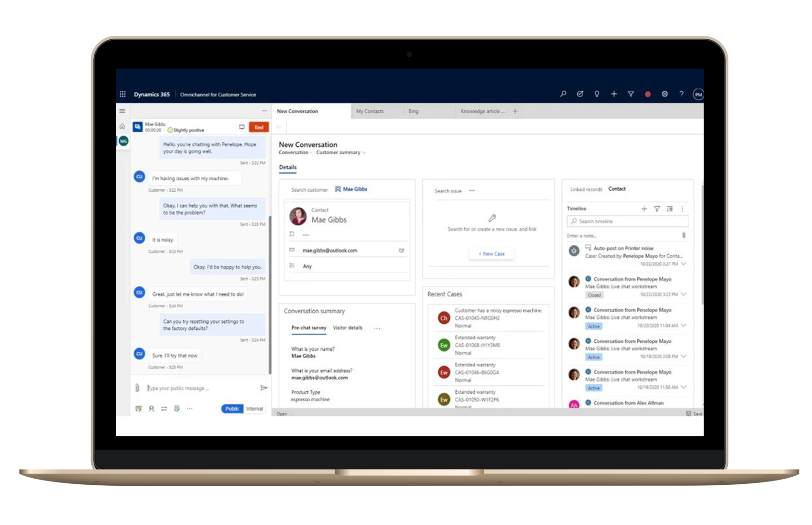Click the add record plus in Timeline panel
Image resolution: width=812 pixels, height=525 pixels.
point(644,209)
